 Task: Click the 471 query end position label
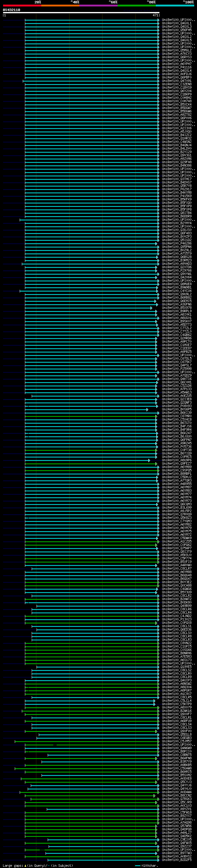[x=155, y=15]
